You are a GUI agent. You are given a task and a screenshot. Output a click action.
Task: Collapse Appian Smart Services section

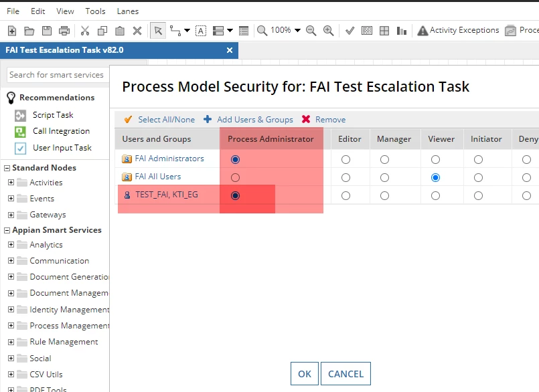[7, 231]
